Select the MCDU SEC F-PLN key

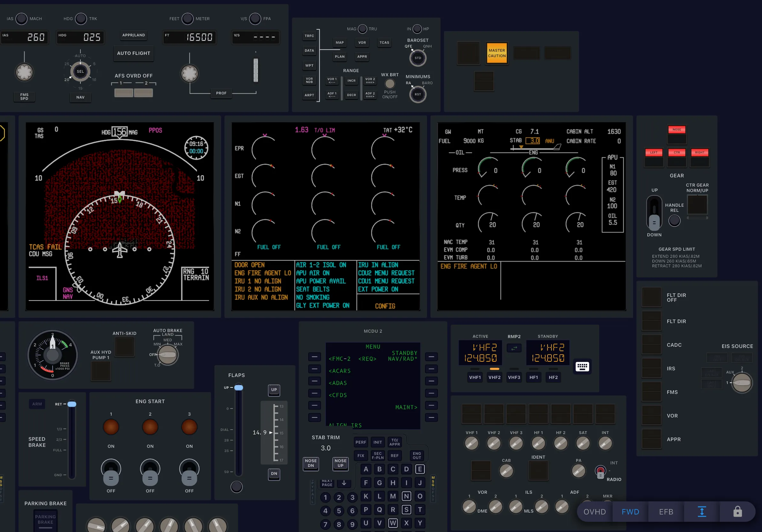click(378, 456)
